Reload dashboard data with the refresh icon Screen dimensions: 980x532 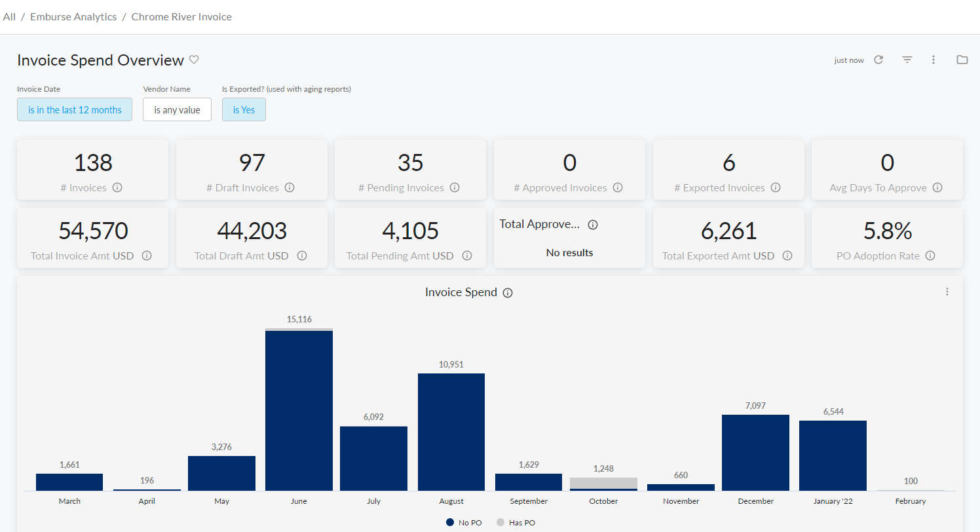878,60
